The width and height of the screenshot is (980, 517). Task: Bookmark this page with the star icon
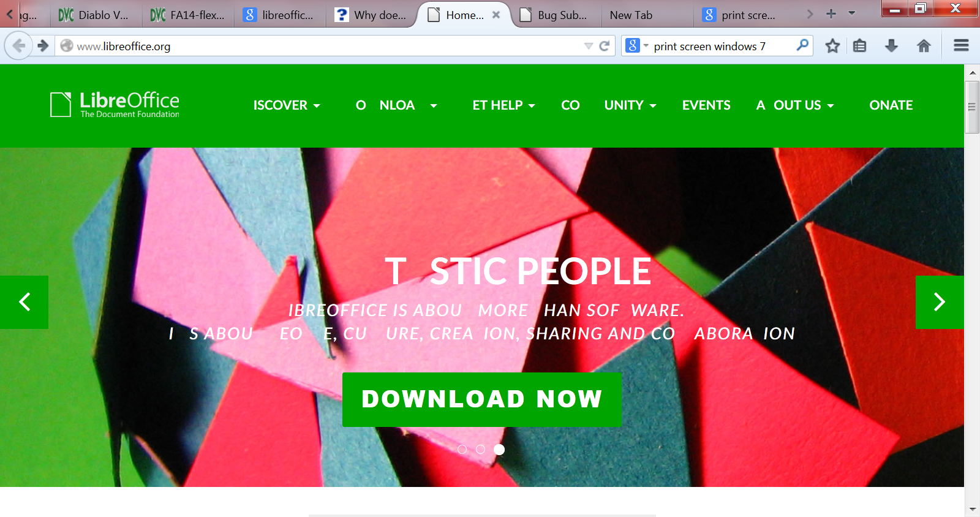(x=832, y=46)
